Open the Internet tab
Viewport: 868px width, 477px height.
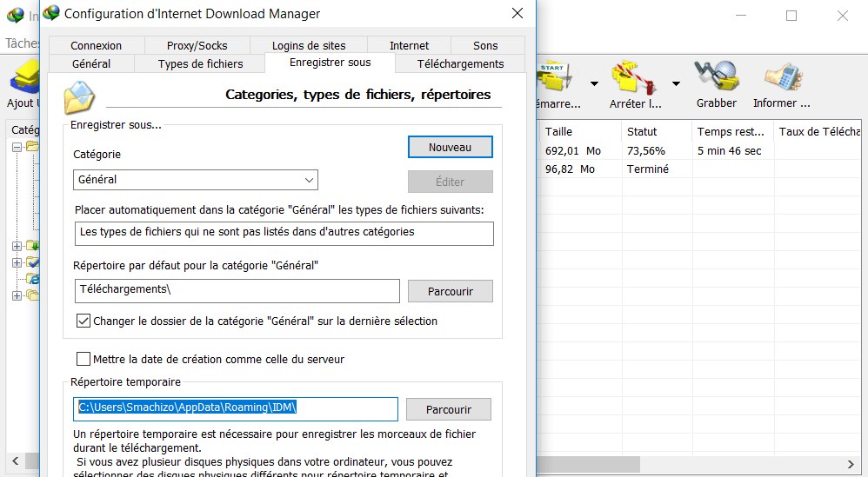coord(409,45)
